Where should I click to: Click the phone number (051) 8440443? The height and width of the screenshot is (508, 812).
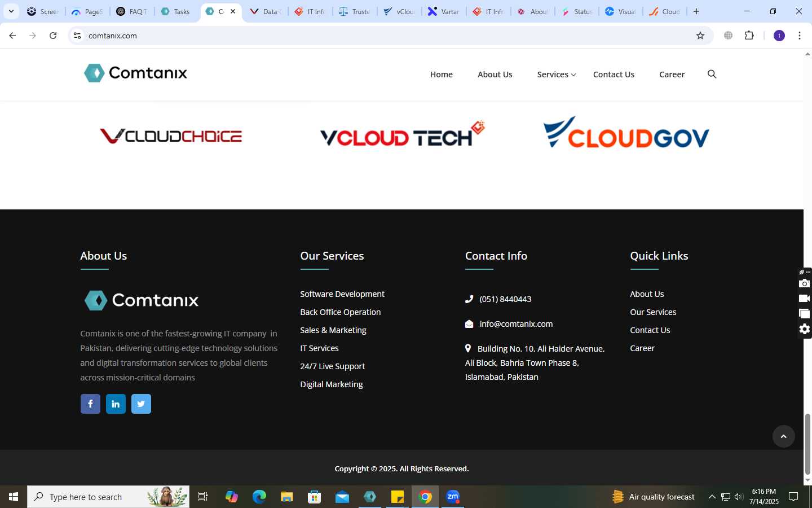[x=505, y=299]
